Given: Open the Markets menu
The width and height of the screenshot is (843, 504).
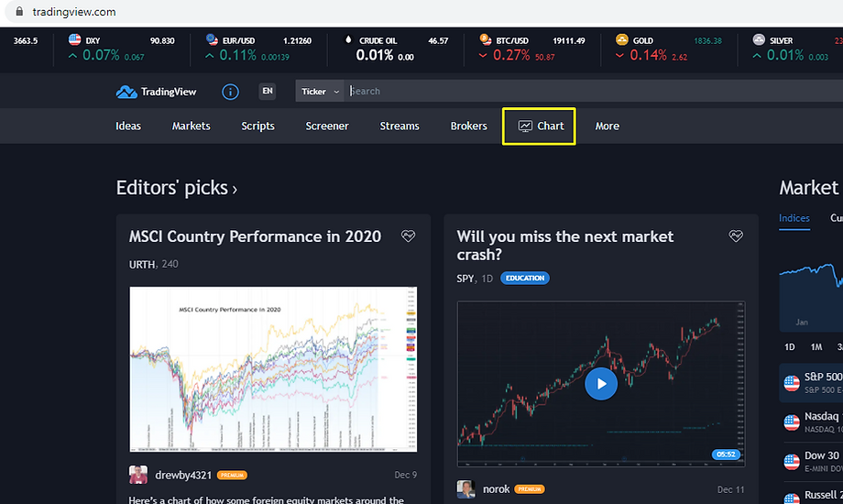Looking at the screenshot, I should 191,126.
